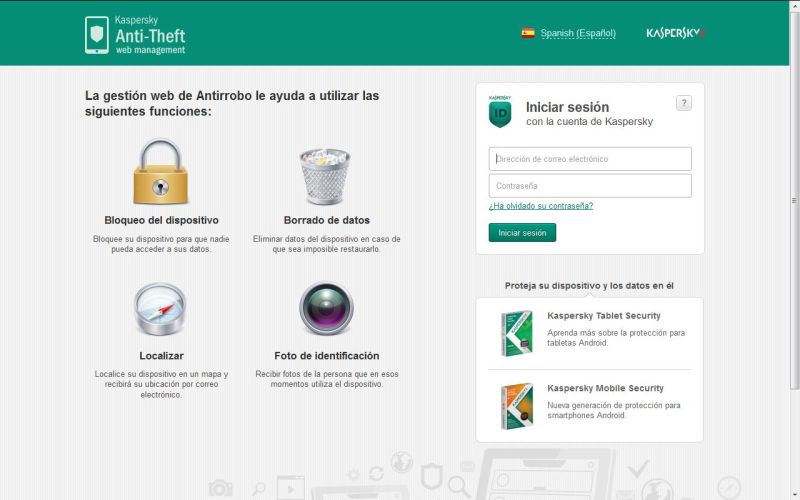The width and height of the screenshot is (800, 500).
Task: Click the Kaspersky Anti-Theft phone shield logo
Action: tap(96, 35)
